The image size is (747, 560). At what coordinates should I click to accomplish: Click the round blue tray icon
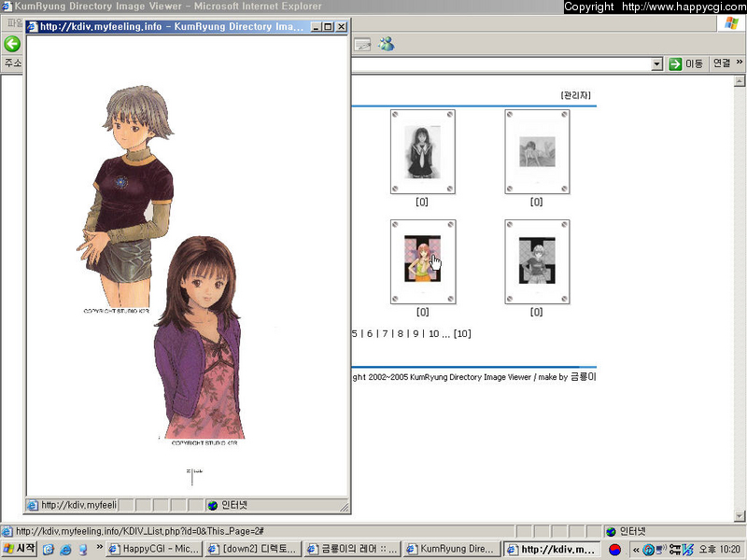coord(648,550)
